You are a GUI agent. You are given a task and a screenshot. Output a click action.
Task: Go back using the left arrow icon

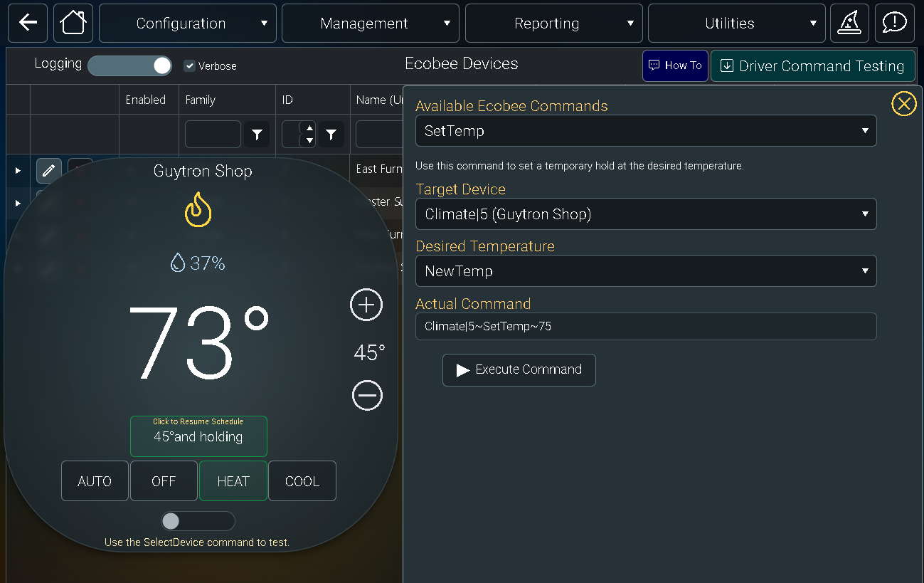click(28, 23)
